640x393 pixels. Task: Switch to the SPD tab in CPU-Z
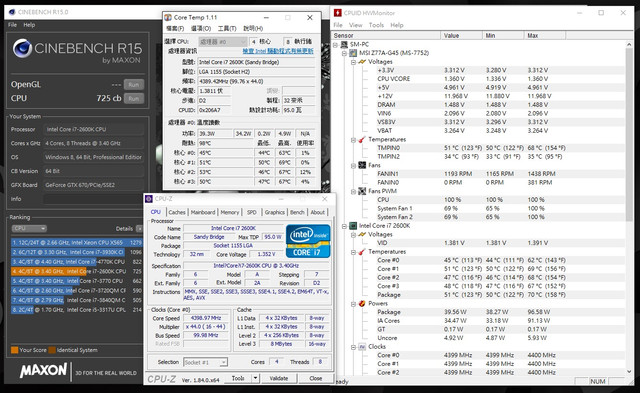pos(252,212)
